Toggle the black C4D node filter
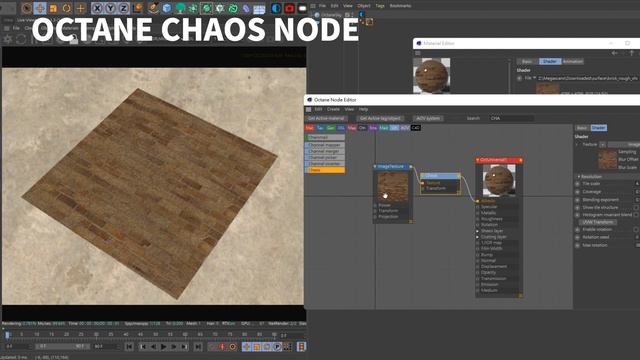The width and height of the screenshot is (640, 360). pyautogui.click(x=416, y=128)
